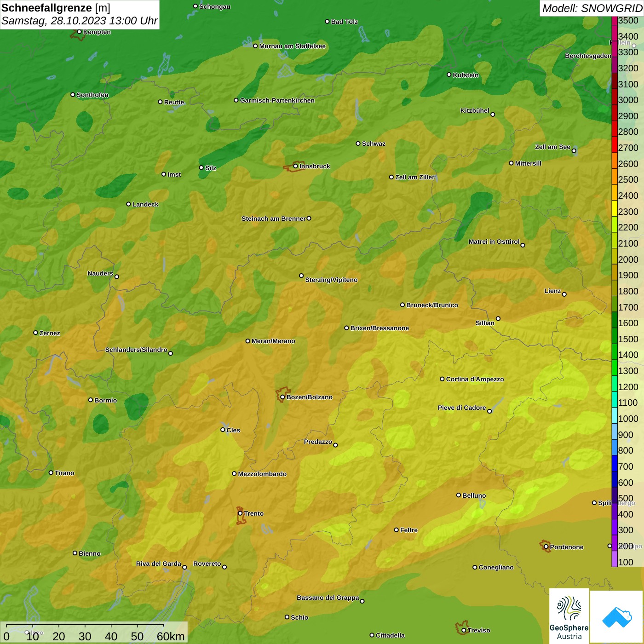Click the Steinach am Brenner label
The image size is (644, 644).
click(x=273, y=218)
